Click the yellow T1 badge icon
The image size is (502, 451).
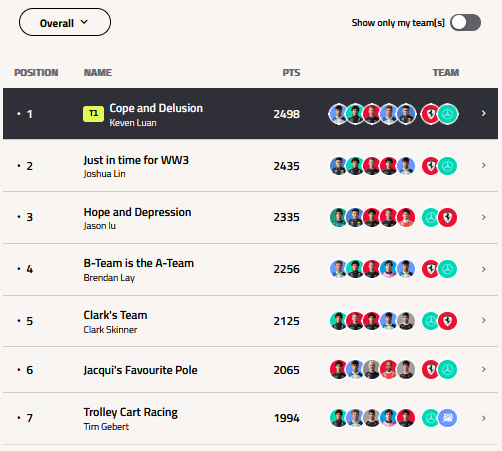93,114
